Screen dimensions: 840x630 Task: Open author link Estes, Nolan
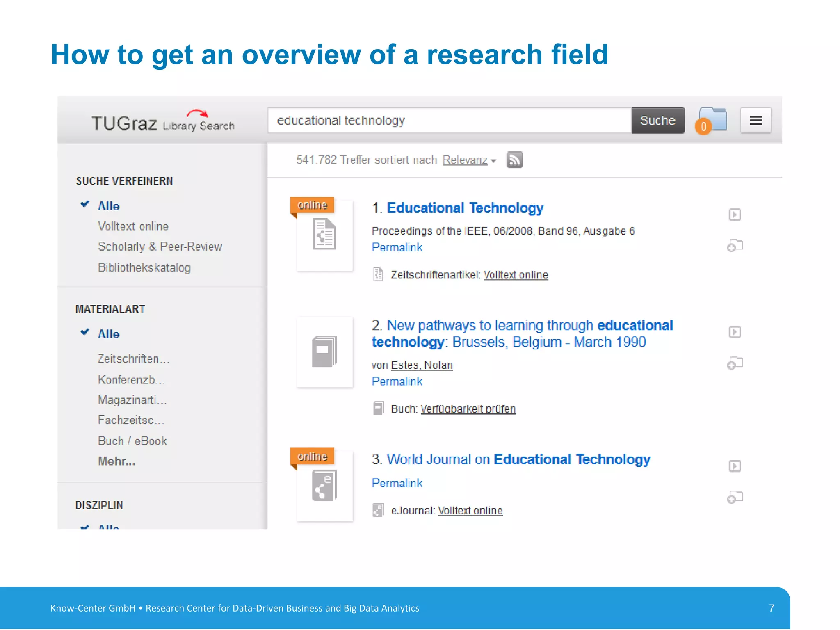pyautogui.click(x=422, y=365)
